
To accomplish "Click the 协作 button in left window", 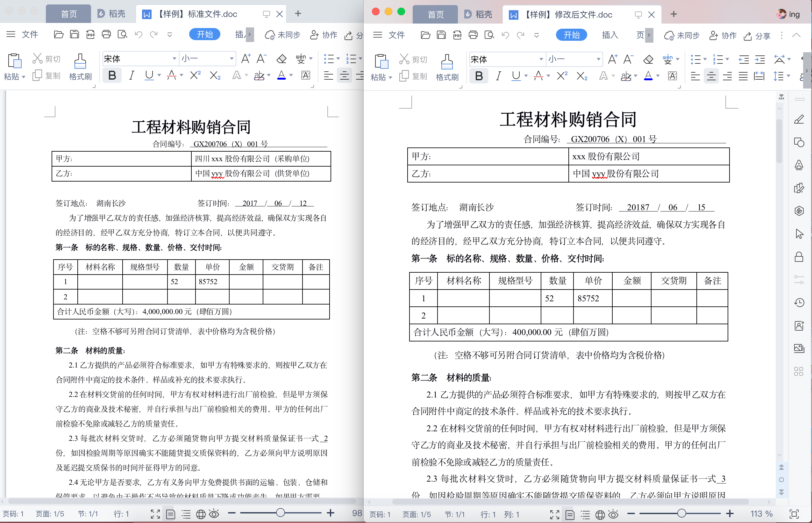I will 324,35.
